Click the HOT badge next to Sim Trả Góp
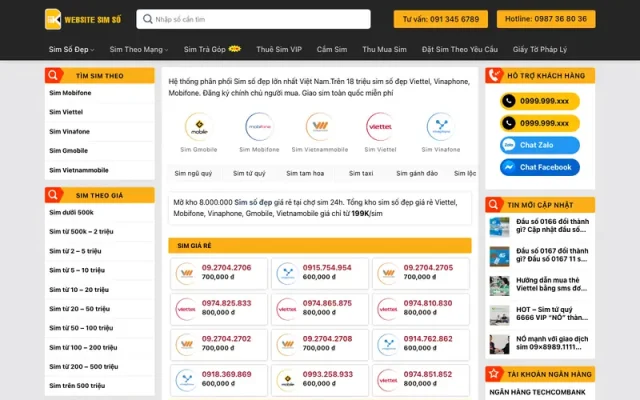 [x=235, y=49]
